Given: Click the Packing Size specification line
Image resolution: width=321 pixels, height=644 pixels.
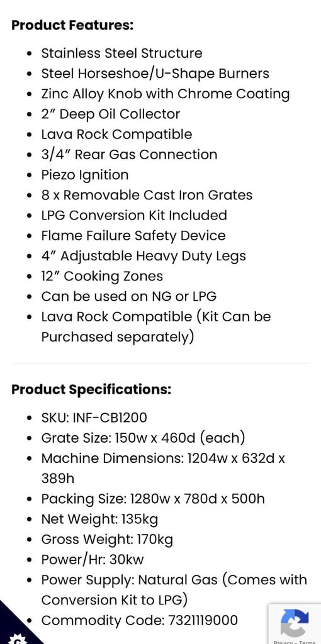Looking at the screenshot, I should pyautogui.click(x=153, y=499).
